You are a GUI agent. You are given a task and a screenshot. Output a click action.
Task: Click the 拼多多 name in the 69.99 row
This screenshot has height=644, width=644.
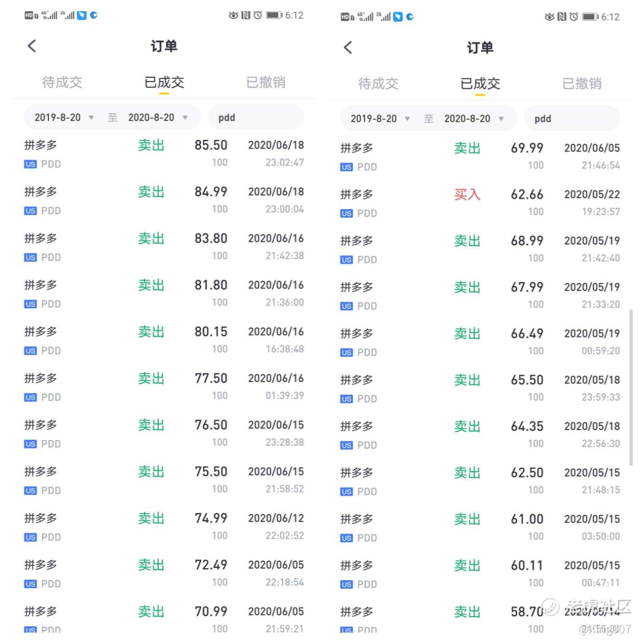click(x=357, y=148)
